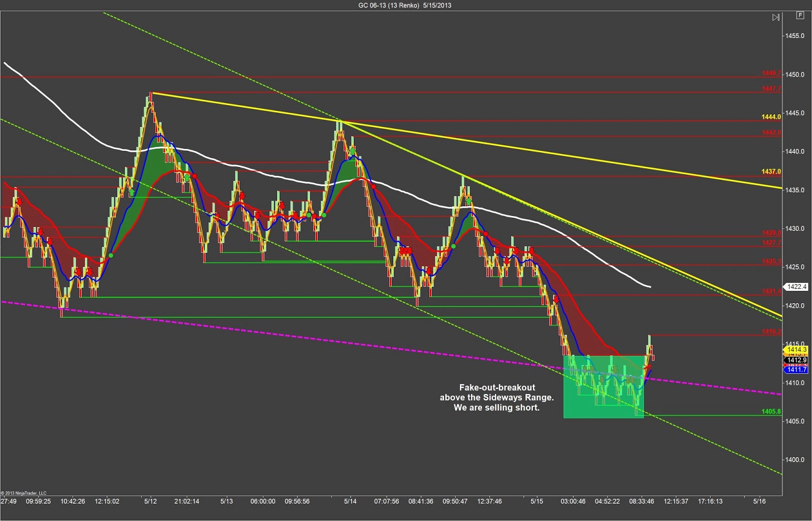This screenshot has width=812, height=521.
Task: Click the 09:50:47 time label
Action: click(455, 501)
